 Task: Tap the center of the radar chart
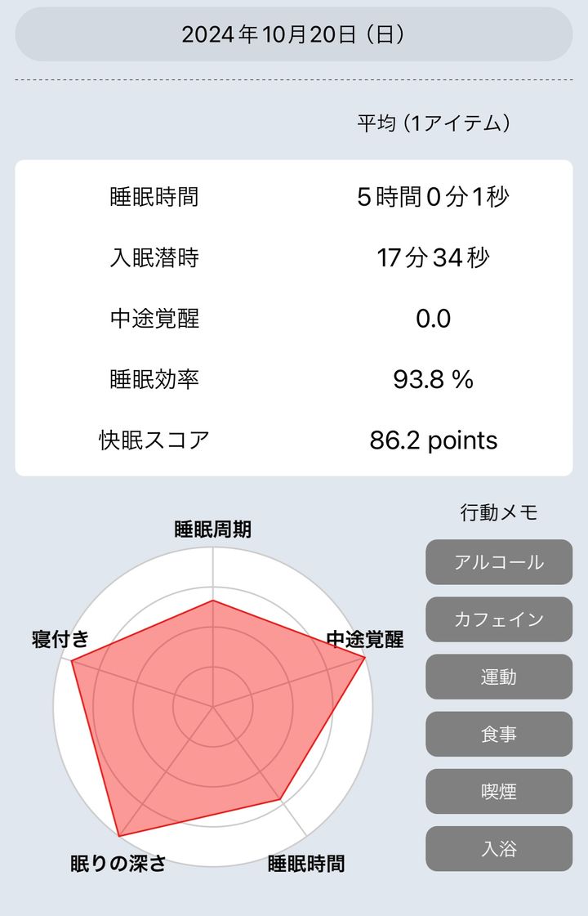click(213, 707)
